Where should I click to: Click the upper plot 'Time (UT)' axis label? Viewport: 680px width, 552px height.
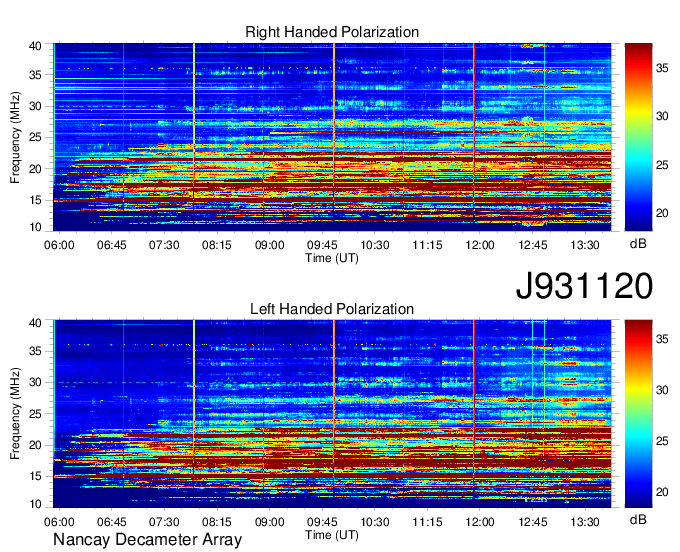(332, 258)
